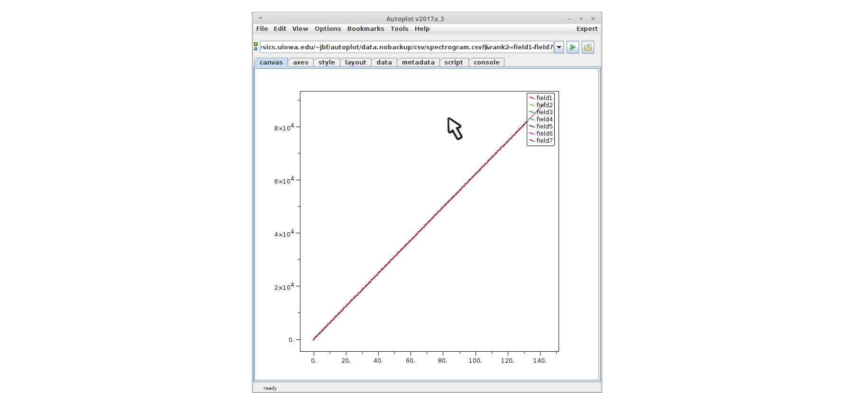Select the canvas tab
Viewport: 868px width, 393px height.
click(271, 62)
